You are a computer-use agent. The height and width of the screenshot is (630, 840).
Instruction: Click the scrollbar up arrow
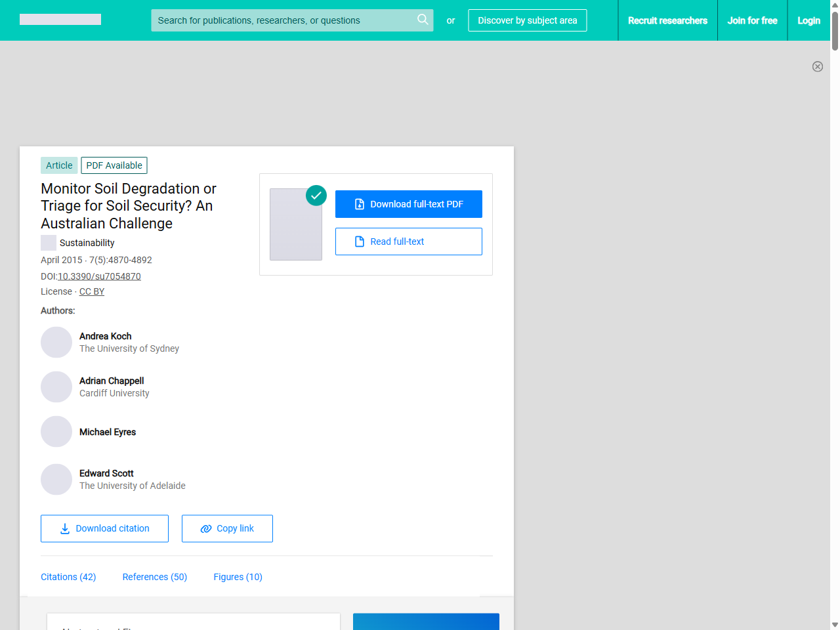(835, 4)
